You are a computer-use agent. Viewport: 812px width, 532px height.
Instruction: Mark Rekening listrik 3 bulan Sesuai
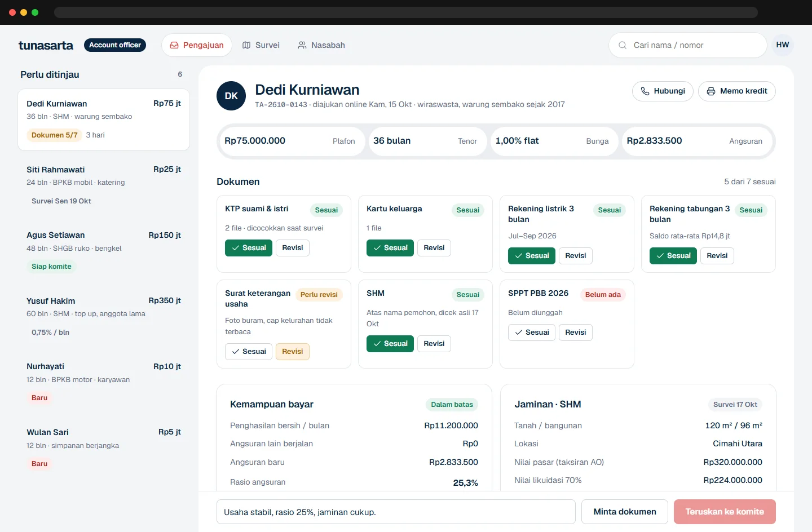[532, 256]
